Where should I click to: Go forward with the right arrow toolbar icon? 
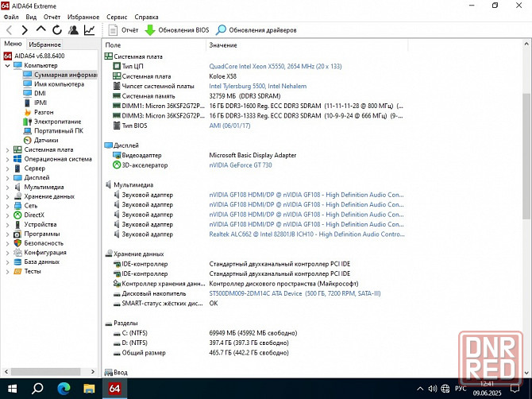pyautogui.click(x=25, y=30)
